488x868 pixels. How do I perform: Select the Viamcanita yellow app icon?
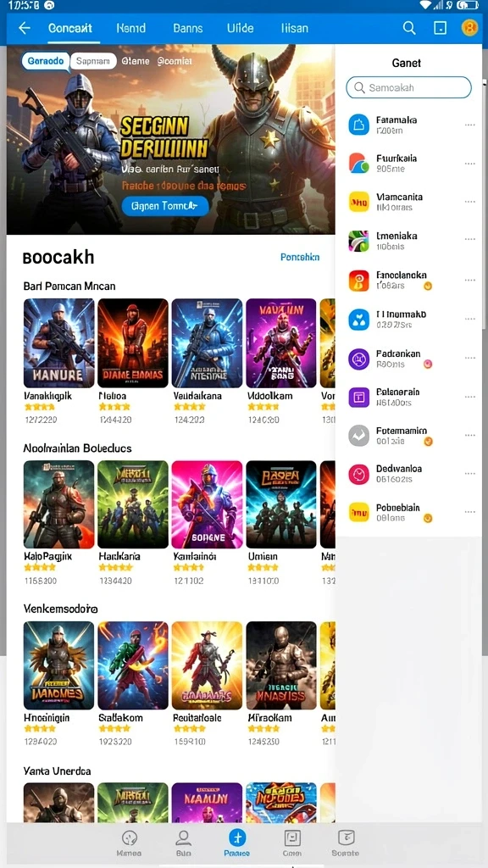tap(358, 202)
